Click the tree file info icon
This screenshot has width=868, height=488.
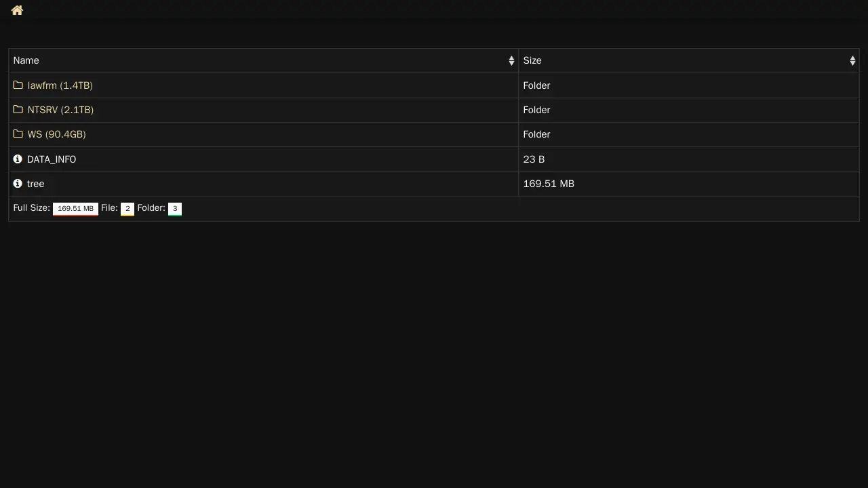coord(18,184)
